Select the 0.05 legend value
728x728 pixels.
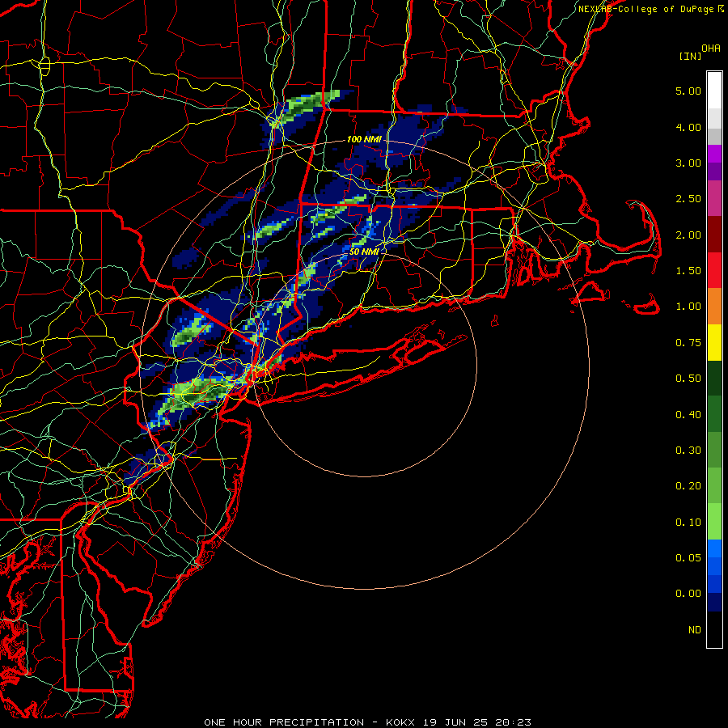(x=688, y=558)
